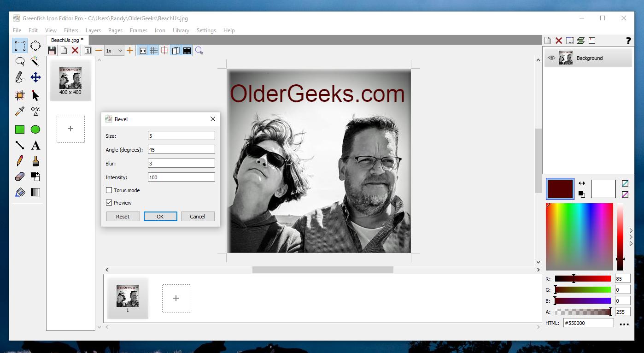Toggle the grid display button
The height and width of the screenshot is (353, 644).
tap(154, 51)
